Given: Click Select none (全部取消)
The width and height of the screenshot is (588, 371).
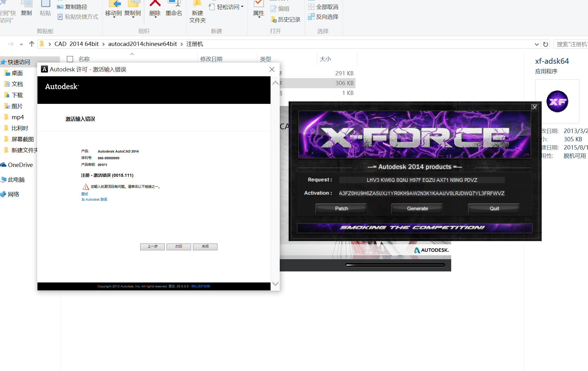Looking at the screenshot, I should pyautogui.click(x=323, y=7).
